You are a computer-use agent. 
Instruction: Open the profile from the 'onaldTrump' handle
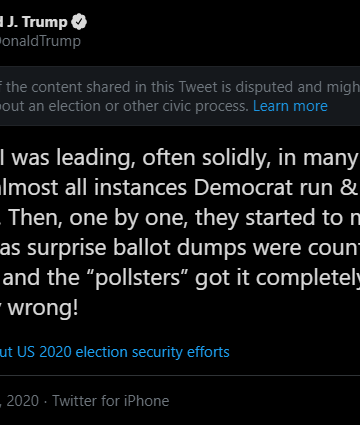40,41
